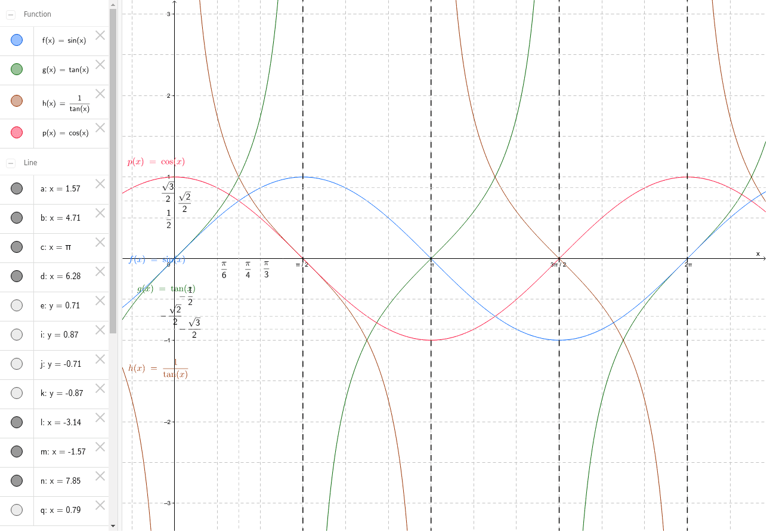Show hidden line i: y = 0.87
Screen dimensions: 767x532
pos(17,335)
